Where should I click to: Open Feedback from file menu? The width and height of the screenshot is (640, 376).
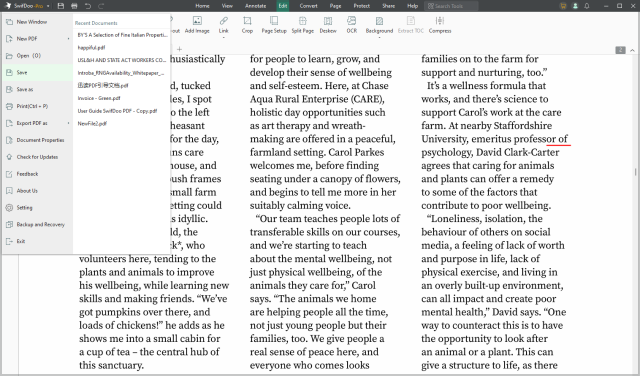(x=38, y=174)
